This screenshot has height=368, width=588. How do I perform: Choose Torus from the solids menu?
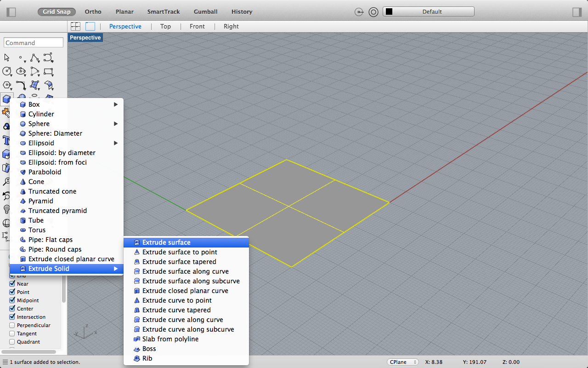(67, 230)
